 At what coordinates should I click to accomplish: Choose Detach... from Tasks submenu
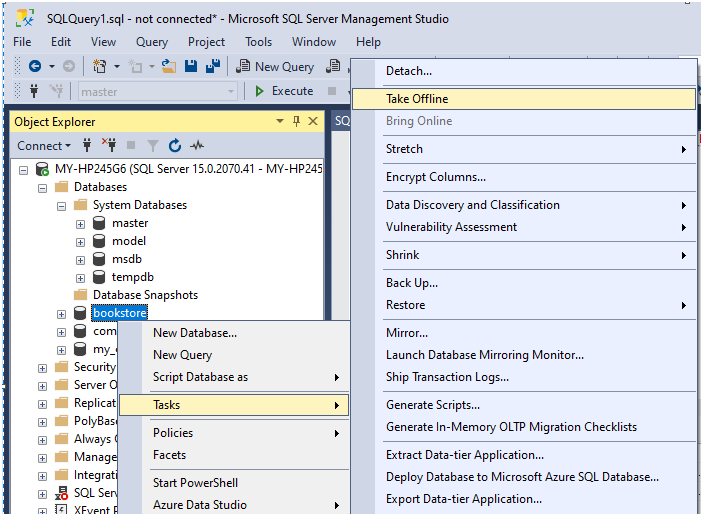(524, 71)
